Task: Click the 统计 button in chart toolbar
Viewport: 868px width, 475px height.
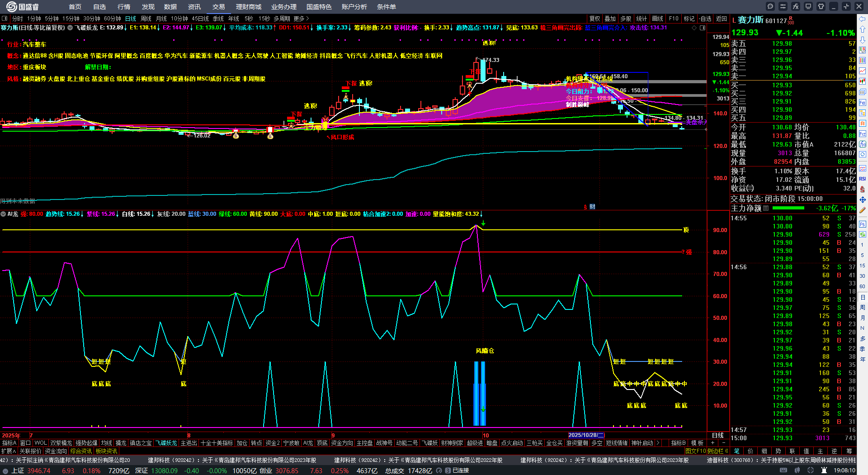Action: tap(642, 19)
